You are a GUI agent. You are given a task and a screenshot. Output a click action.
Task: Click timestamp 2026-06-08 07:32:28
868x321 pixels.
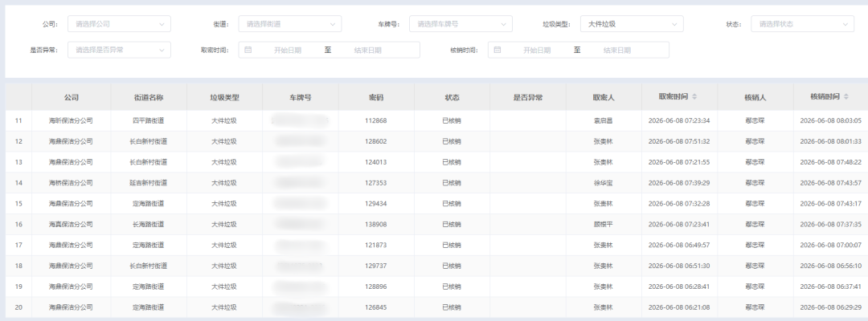(x=679, y=203)
